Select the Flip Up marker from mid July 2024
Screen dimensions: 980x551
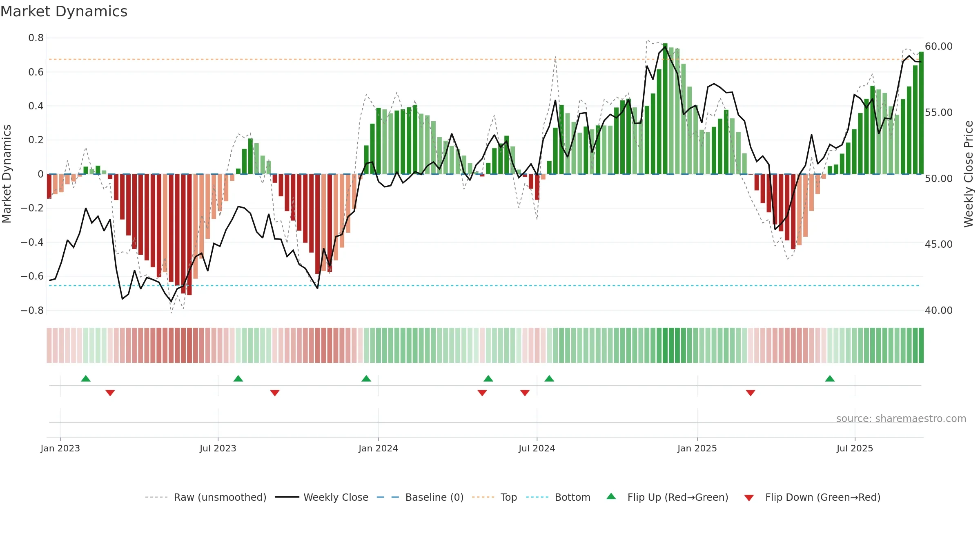[549, 378]
